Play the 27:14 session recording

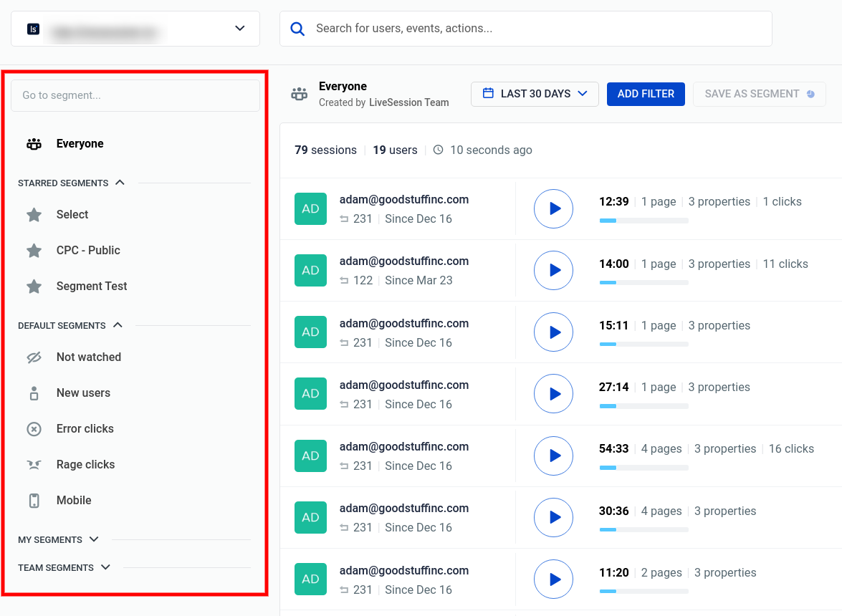(x=554, y=394)
